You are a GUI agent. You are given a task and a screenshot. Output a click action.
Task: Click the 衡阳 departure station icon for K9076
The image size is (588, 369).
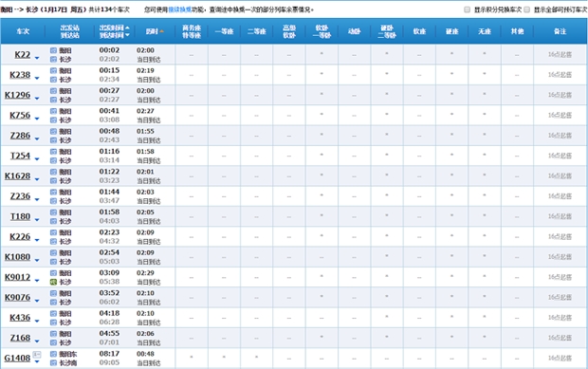click(x=53, y=293)
